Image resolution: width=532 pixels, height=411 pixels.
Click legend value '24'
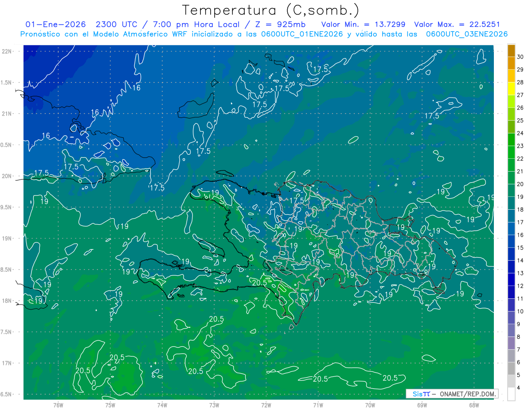pos(521,133)
